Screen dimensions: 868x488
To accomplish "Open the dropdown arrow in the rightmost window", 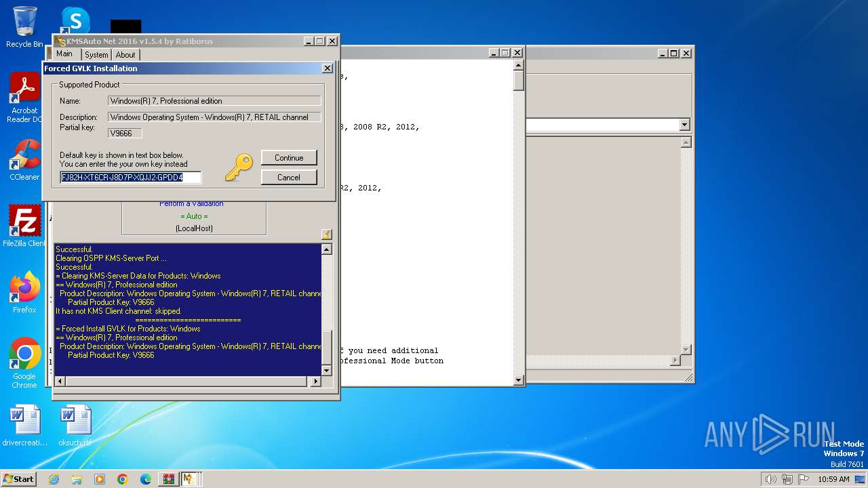I will (x=684, y=125).
